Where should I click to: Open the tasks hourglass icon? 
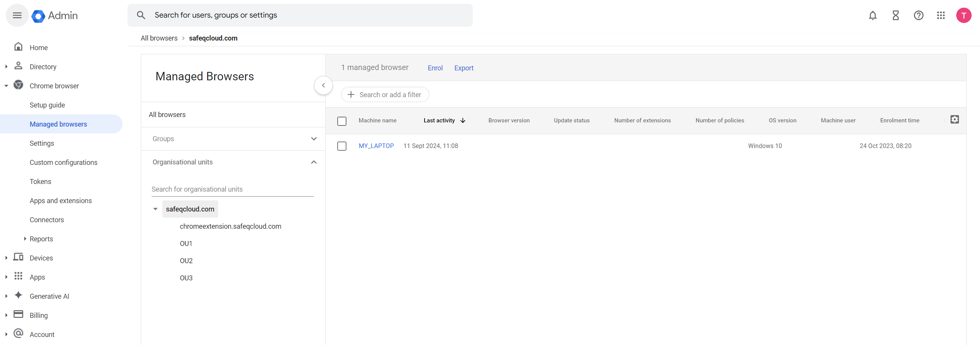pos(895,15)
